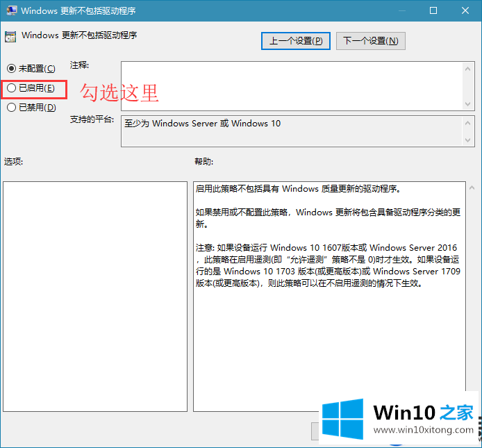Click the comment box scroll up arrow
482x448 pixels.
click(468, 69)
